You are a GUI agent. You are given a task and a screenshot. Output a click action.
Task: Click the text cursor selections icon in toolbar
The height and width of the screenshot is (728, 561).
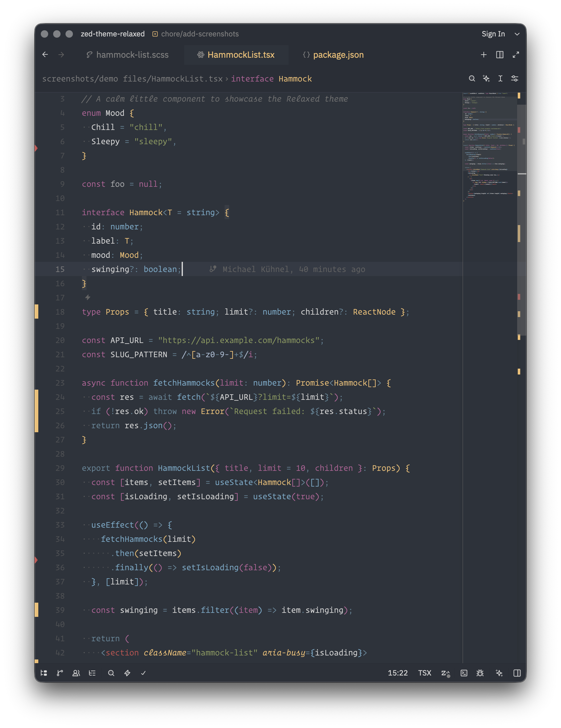(x=500, y=78)
